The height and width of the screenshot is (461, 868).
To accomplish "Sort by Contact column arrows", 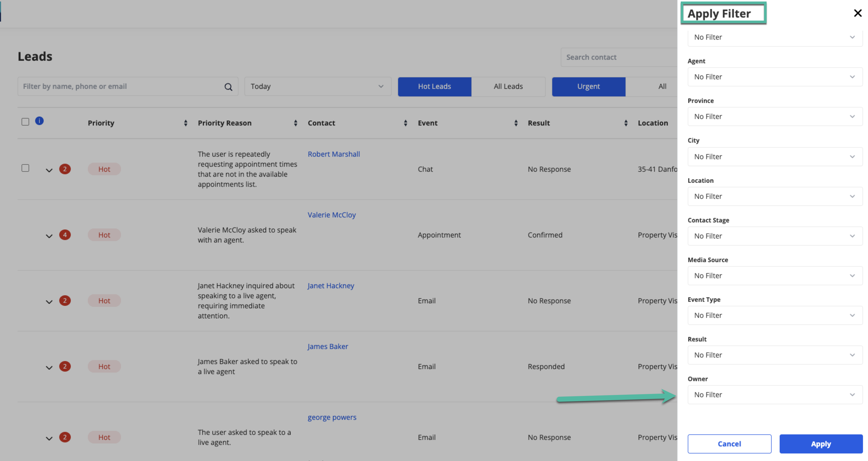I will pyautogui.click(x=405, y=123).
